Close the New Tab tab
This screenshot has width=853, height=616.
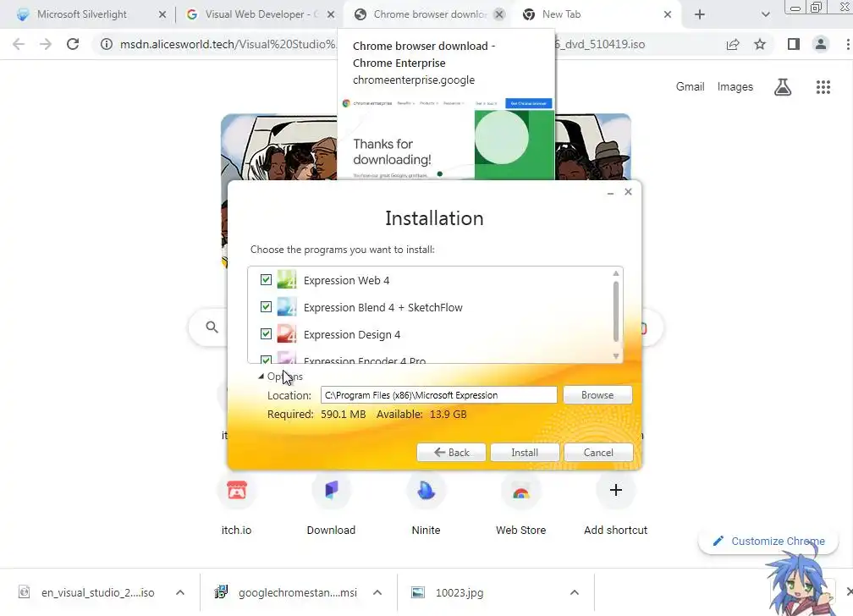click(x=668, y=14)
